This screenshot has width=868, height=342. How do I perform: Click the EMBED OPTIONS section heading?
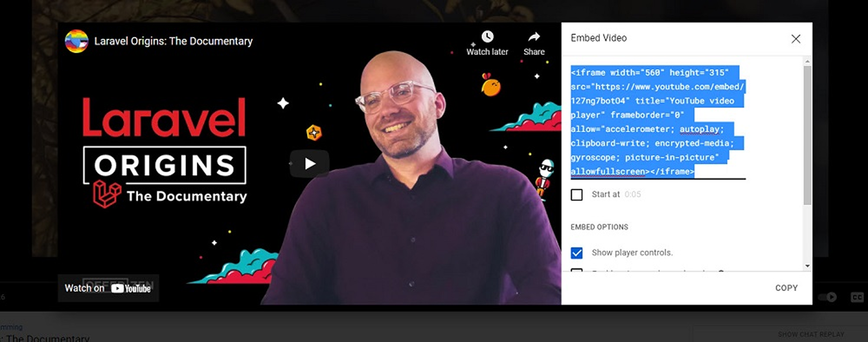(x=599, y=227)
